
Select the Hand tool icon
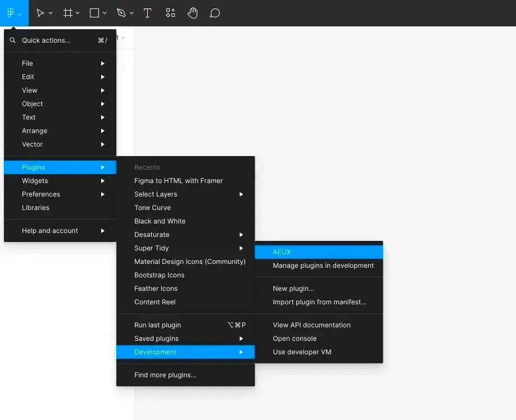(x=192, y=13)
